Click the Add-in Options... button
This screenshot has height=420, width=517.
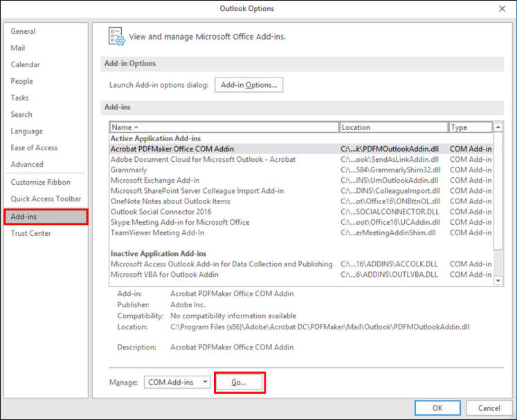249,85
